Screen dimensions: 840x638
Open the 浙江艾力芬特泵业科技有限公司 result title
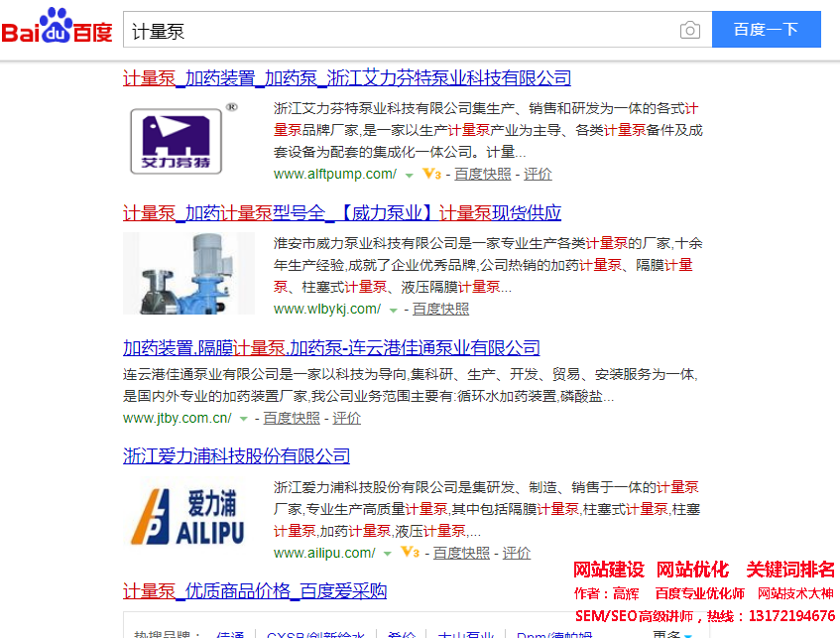click(347, 78)
